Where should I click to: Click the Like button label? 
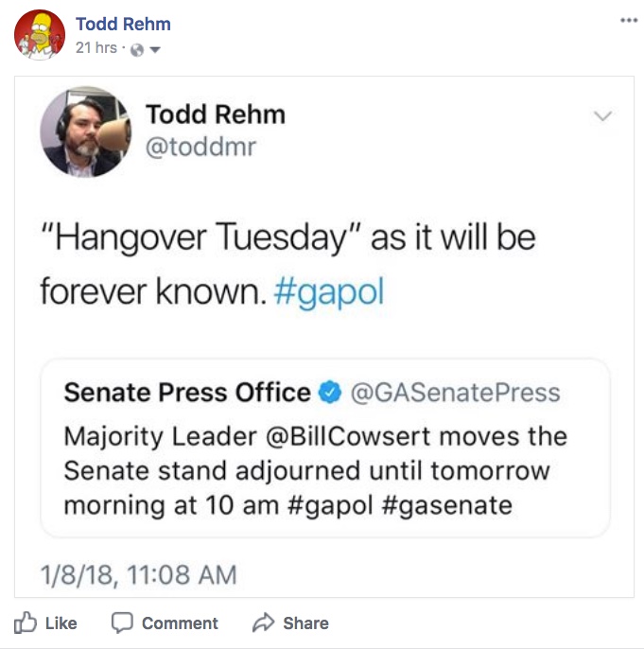[x=61, y=623]
